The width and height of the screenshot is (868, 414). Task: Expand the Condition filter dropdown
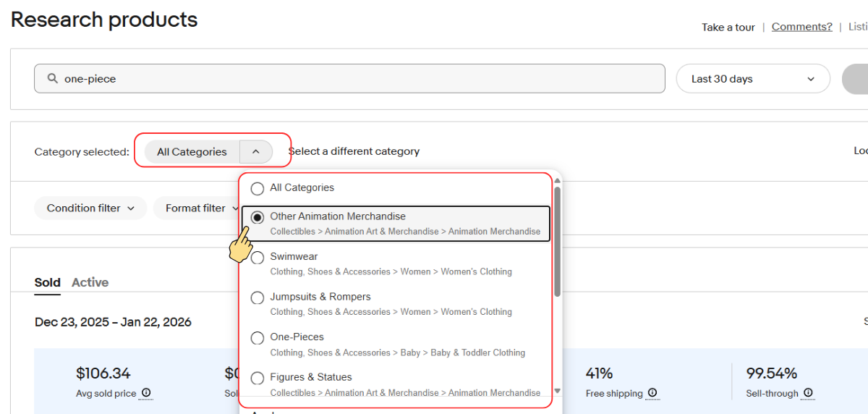point(90,208)
